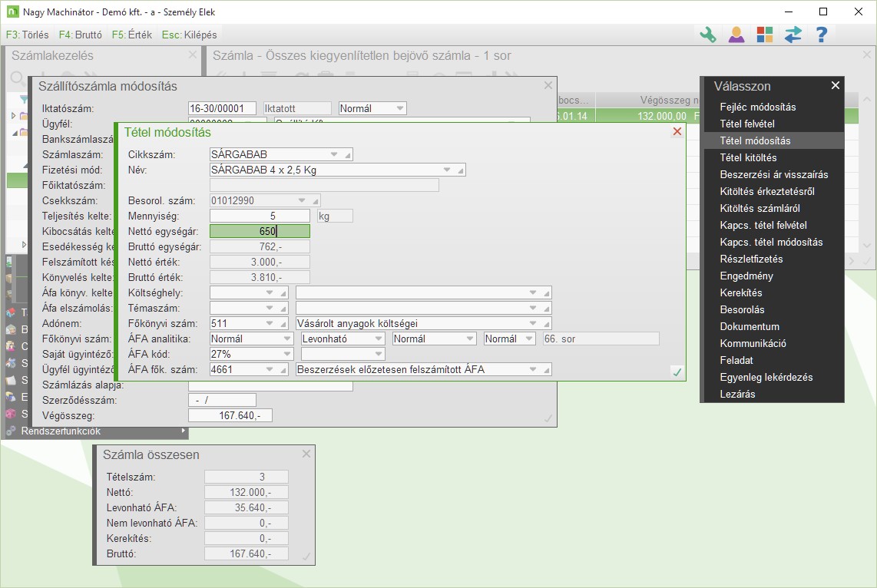Close the Tétel módosítás dialog with red X
The image size is (877, 588).
pyautogui.click(x=677, y=132)
